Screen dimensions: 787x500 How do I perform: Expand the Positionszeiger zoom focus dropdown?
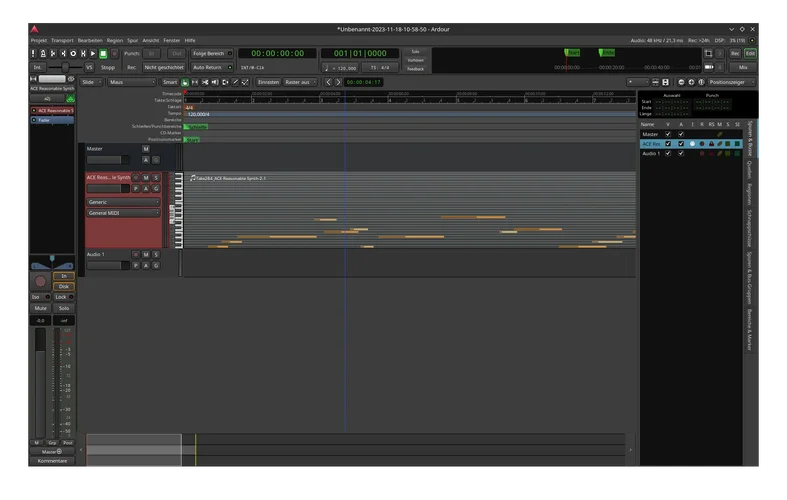coord(732,82)
